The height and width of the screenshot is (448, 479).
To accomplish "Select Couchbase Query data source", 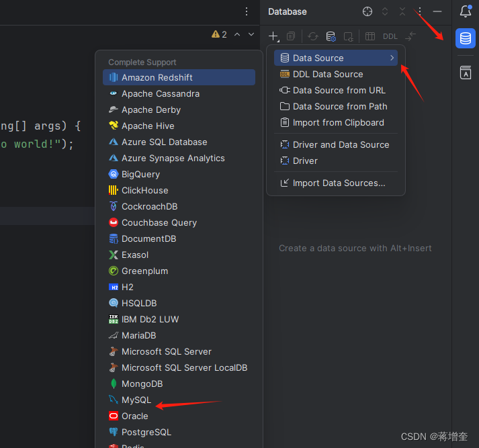I will tap(179, 222).
